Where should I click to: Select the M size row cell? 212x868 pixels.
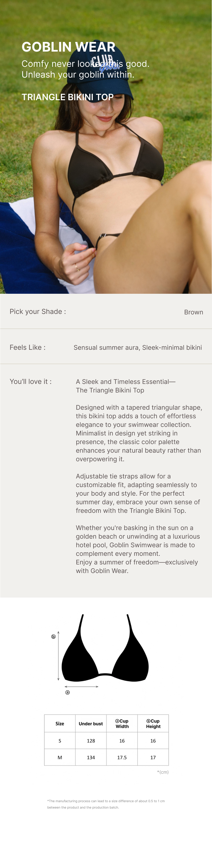(x=60, y=757)
